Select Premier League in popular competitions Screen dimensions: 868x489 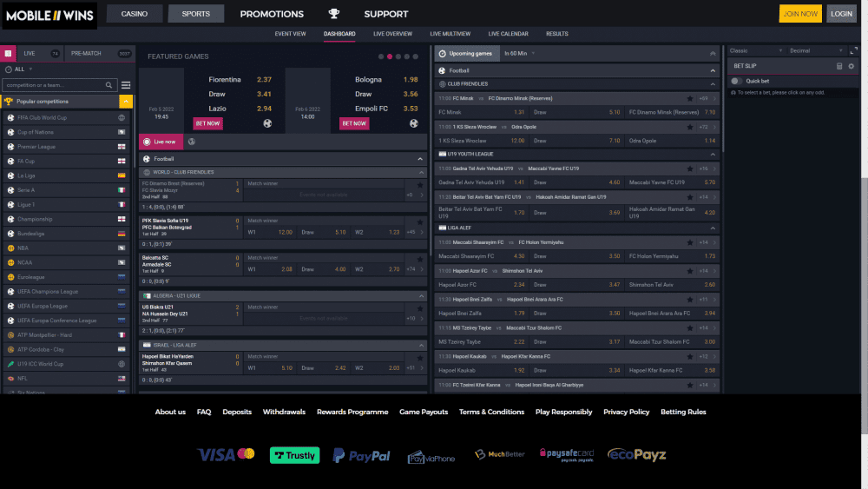66,147
